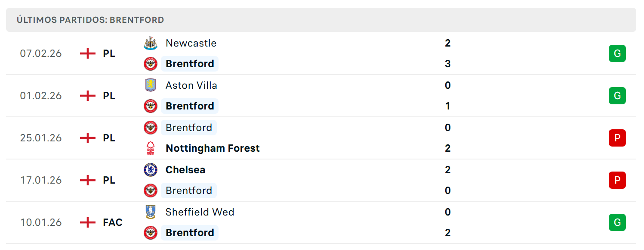Click the FAC competition label
This screenshot has height=250, width=644.
point(113,222)
